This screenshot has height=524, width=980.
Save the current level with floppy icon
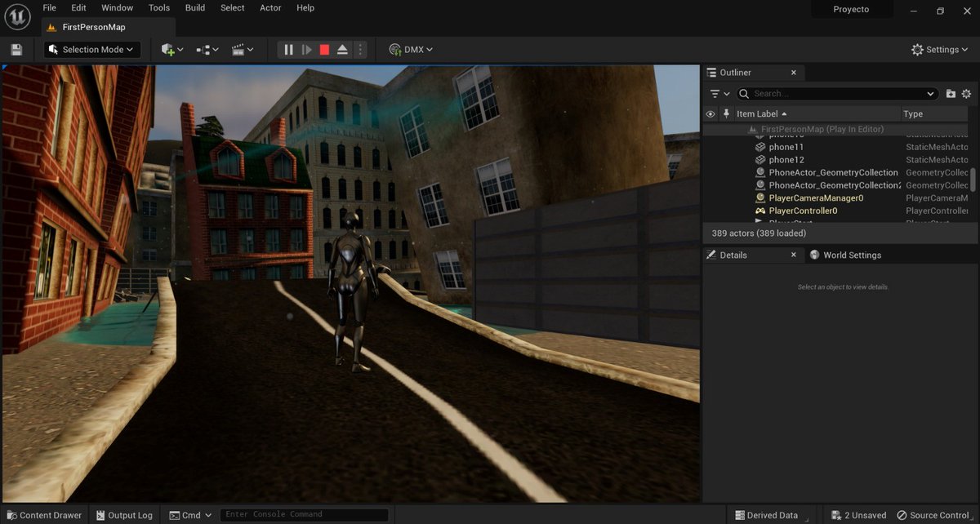(16, 50)
